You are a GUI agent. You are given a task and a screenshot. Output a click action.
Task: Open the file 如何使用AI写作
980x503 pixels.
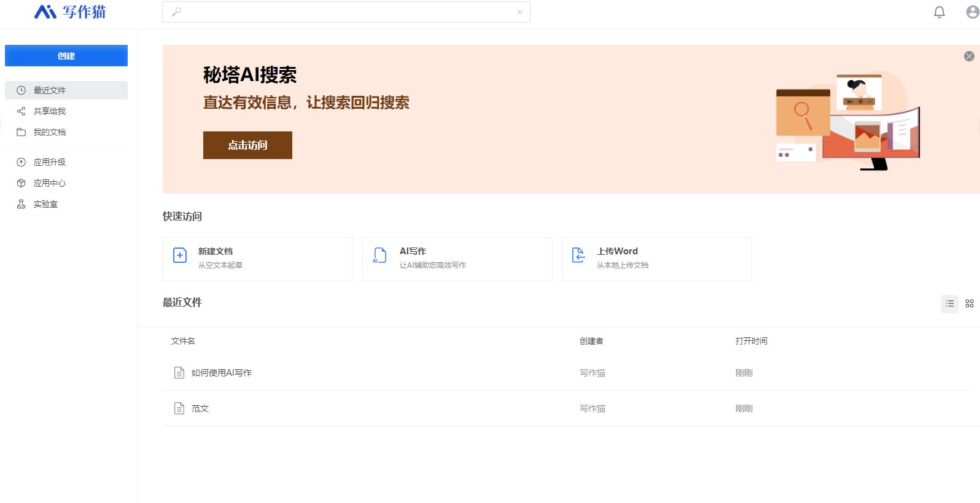[x=222, y=373]
